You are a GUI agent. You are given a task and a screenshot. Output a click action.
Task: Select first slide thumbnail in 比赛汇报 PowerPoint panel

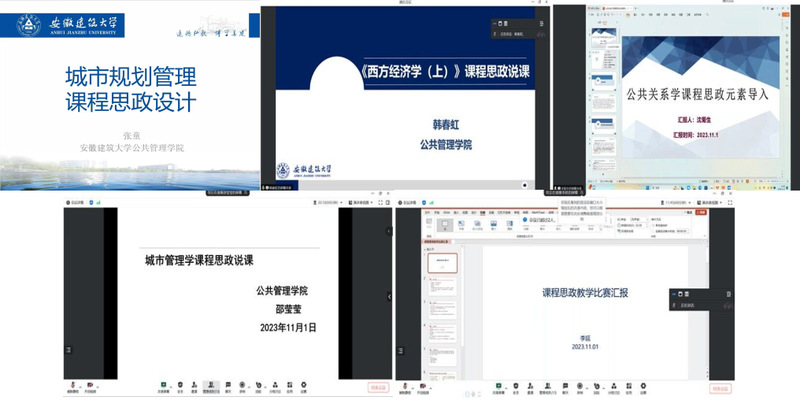coord(441,263)
